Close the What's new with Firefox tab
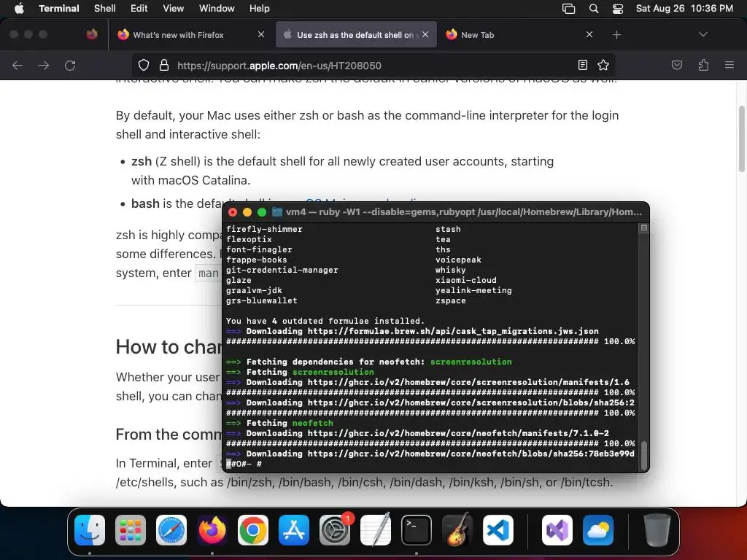Screen dimensions: 747x560 (260, 34)
